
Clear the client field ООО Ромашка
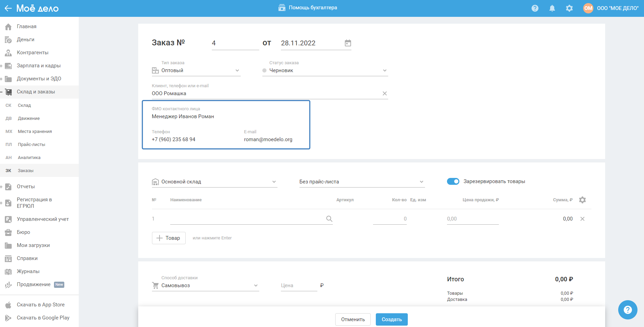click(384, 93)
